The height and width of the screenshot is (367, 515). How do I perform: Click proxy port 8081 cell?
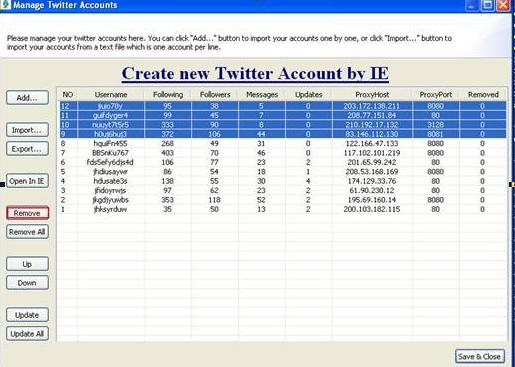coord(435,134)
